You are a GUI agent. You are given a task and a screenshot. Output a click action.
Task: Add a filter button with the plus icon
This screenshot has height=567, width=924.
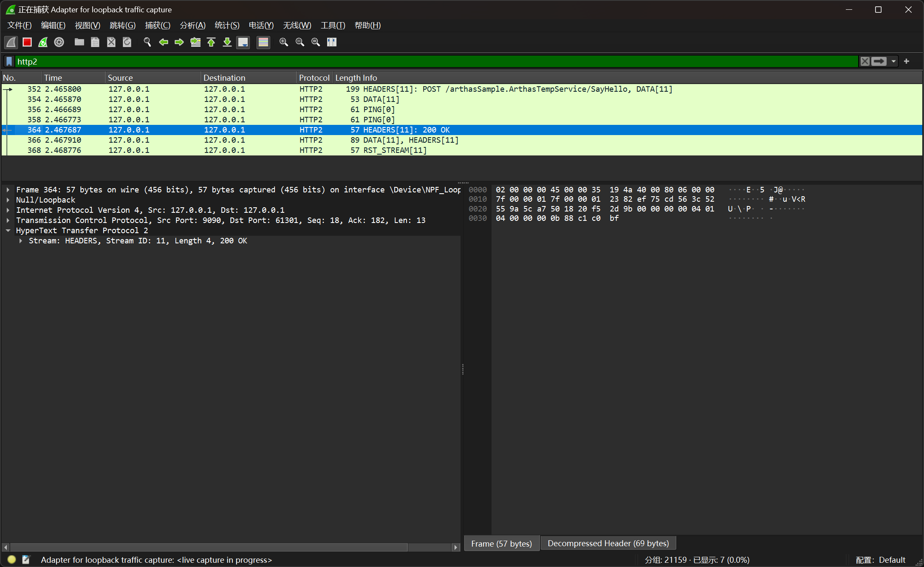pyautogui.click(x=907, y=62)
